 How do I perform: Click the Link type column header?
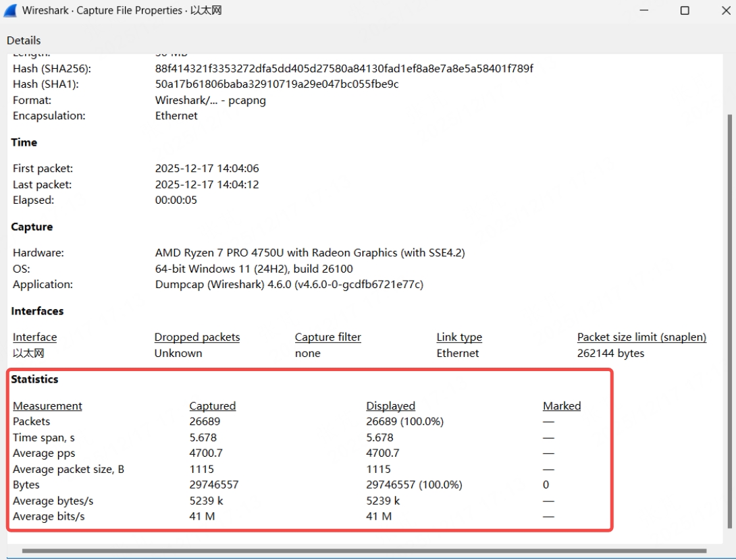pyautogui.click(x=459, y=337)
